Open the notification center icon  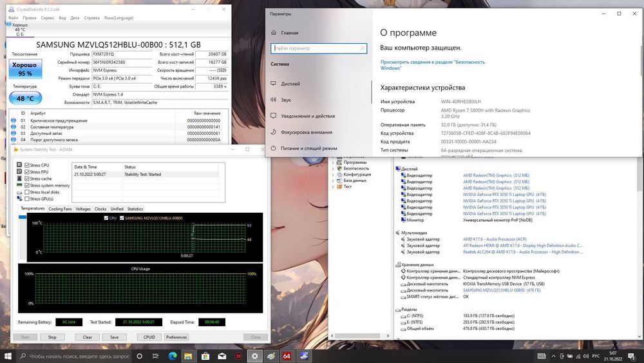(631, 356)
